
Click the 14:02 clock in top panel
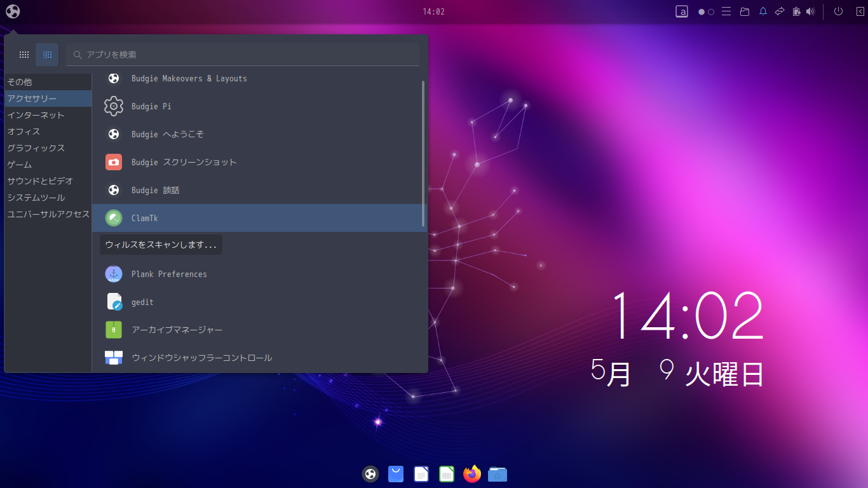433,11
